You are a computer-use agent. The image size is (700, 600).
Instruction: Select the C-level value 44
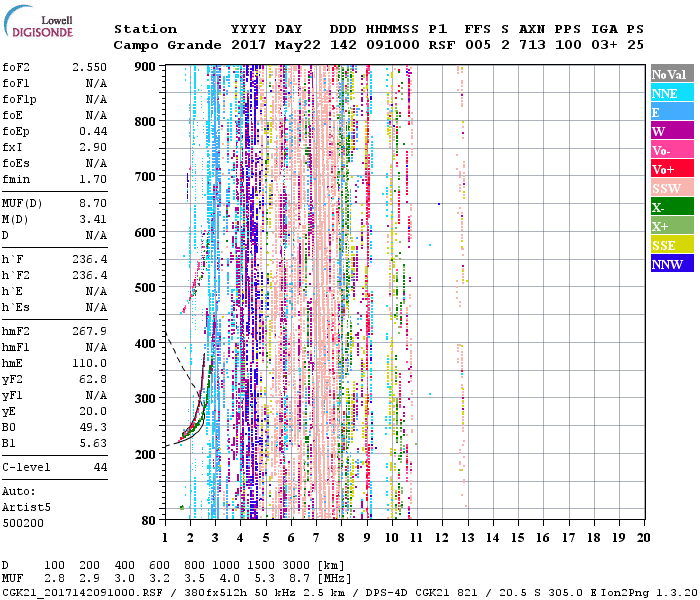pyautogui.click(x=99, y=467)
